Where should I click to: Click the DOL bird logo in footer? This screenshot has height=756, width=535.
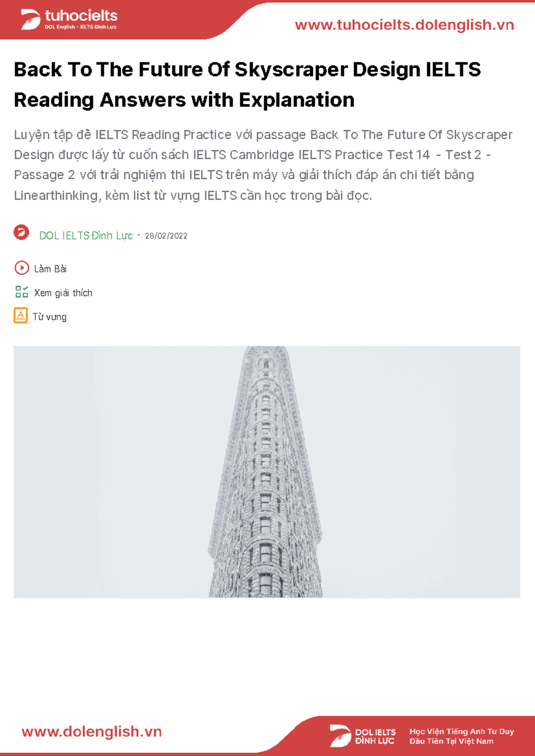click(340, 735)
